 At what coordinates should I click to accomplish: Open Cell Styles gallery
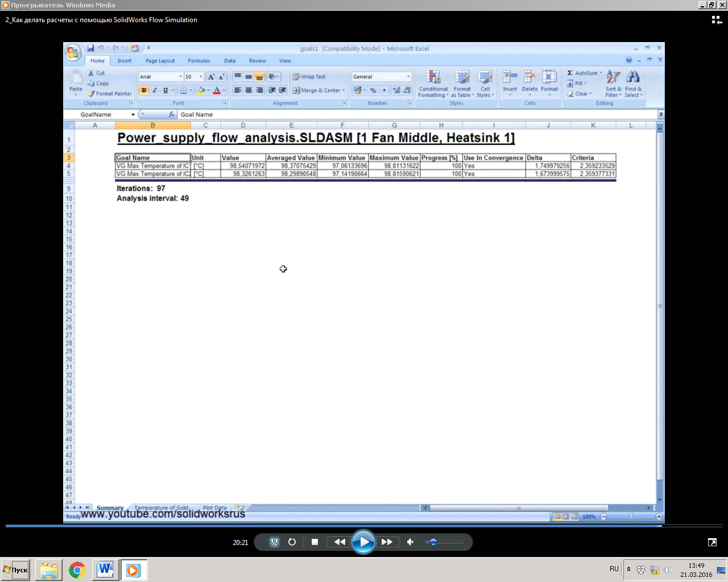[x=485, y=84]
